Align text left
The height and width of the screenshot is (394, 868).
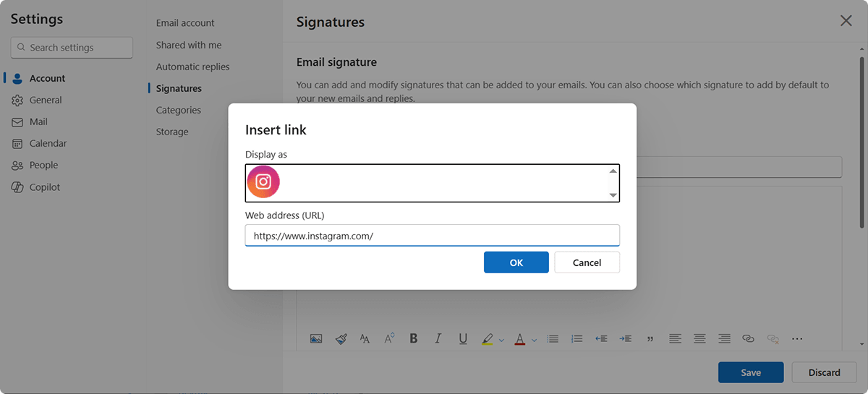click(x=675, y=338)
